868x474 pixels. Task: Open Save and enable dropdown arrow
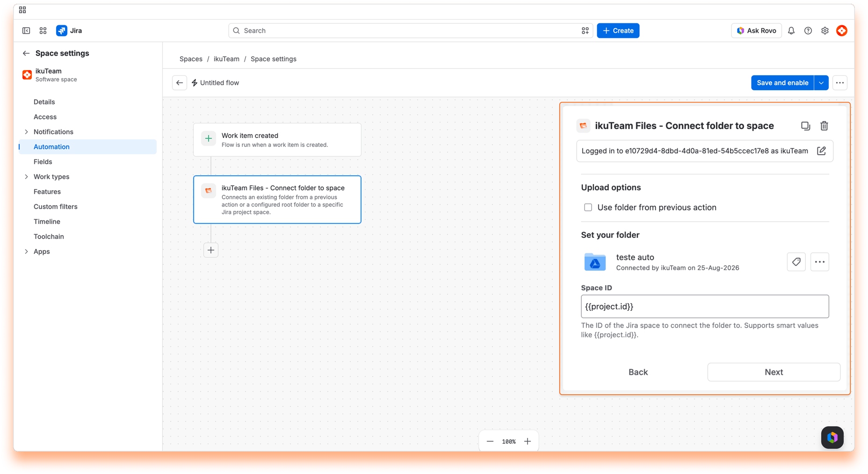click(x=821, y=83)
